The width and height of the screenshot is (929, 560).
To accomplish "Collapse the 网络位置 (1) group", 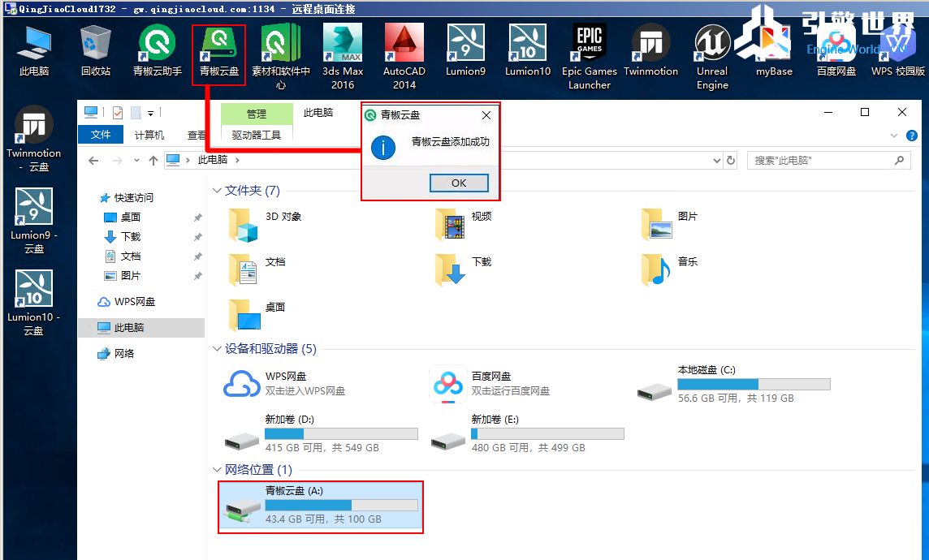I will click(217, 469).
